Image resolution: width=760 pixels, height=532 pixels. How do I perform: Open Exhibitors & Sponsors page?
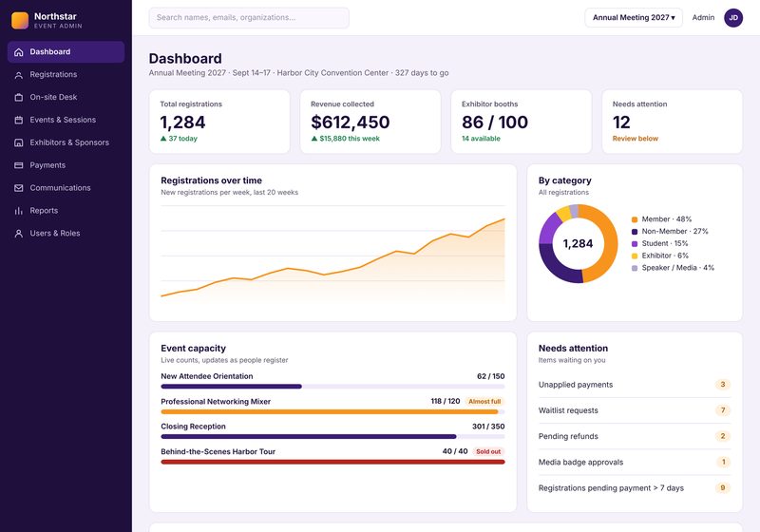[x=66, y=142]
